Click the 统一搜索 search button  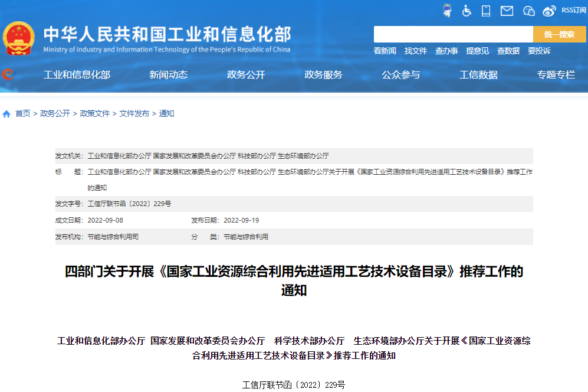coord(559,34)
